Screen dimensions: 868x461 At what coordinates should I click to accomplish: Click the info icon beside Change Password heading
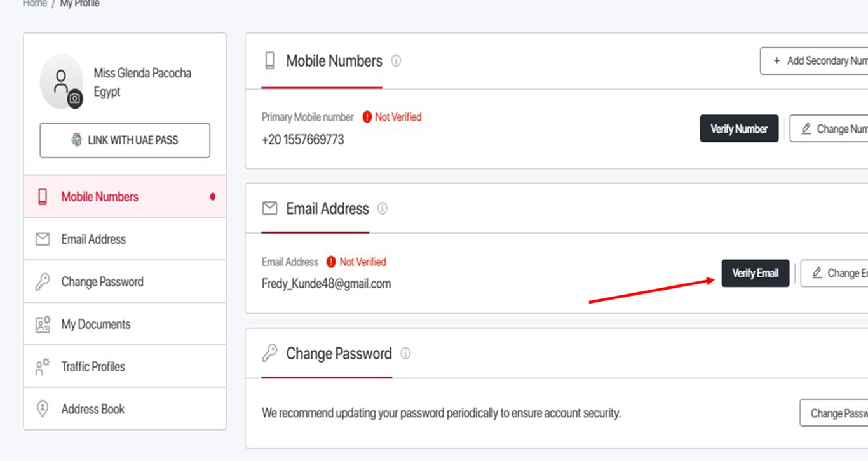(x=405, y=354)
